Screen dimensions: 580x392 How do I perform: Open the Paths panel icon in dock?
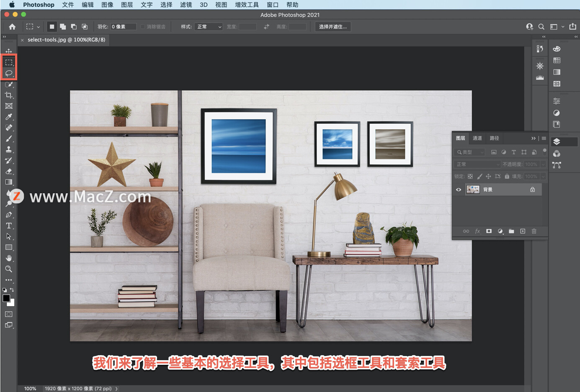557,165
